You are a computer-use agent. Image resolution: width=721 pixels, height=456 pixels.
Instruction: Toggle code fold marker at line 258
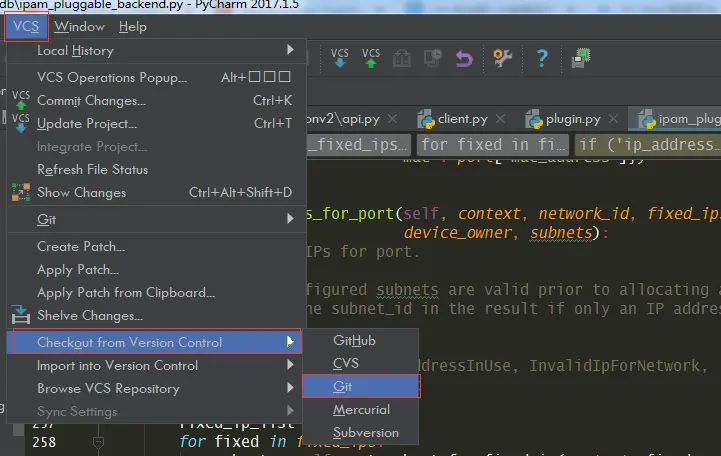(x=98, y=443)
